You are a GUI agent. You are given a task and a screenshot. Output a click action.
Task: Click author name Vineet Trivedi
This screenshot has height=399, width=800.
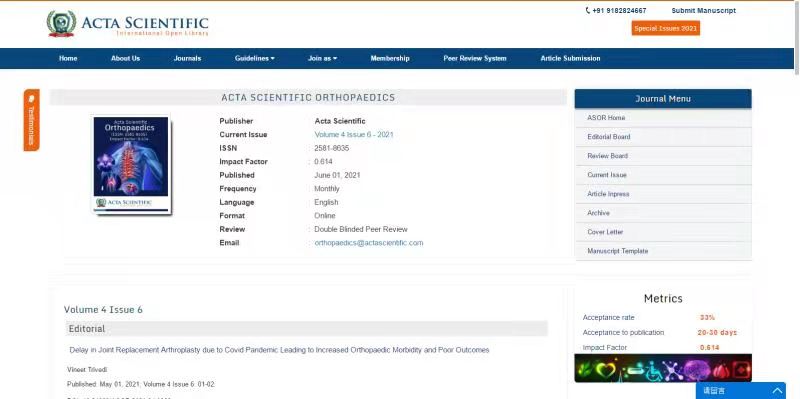tap(87, 369)
